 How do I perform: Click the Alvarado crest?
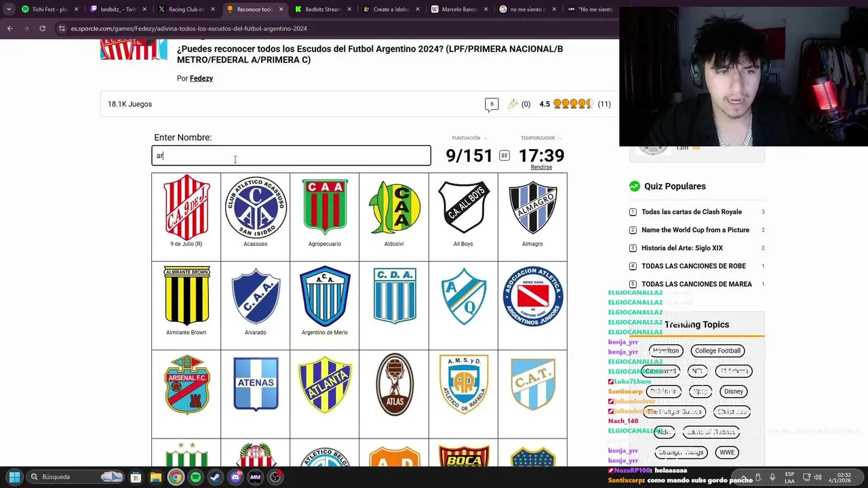pyautogui.click(x=256, y=296)
